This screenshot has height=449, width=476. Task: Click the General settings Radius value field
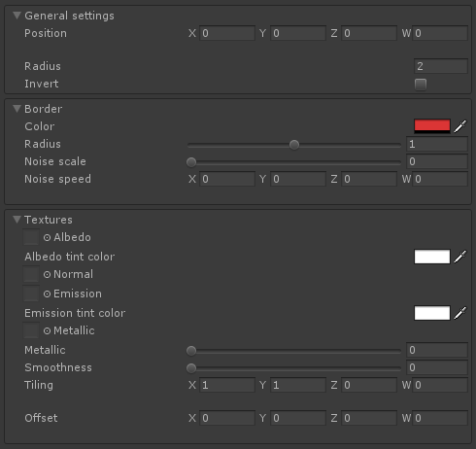(x=441, y=66)
